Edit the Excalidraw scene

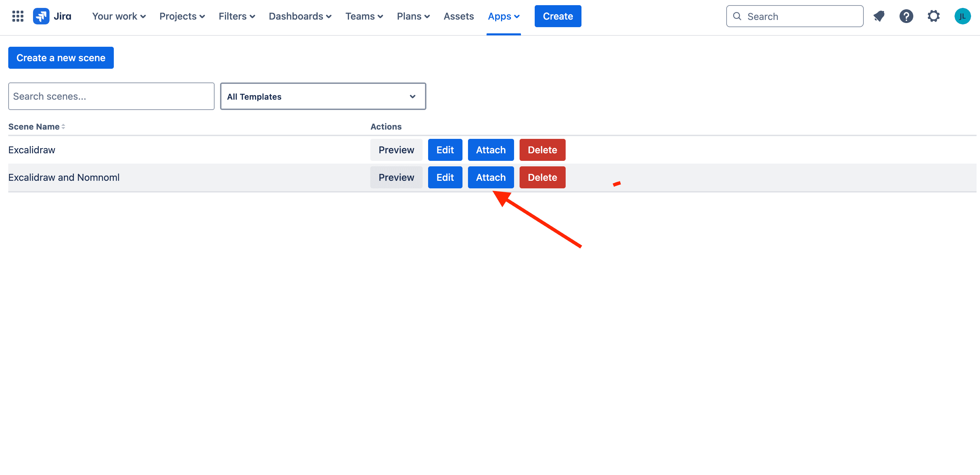(x=445, y=150)
